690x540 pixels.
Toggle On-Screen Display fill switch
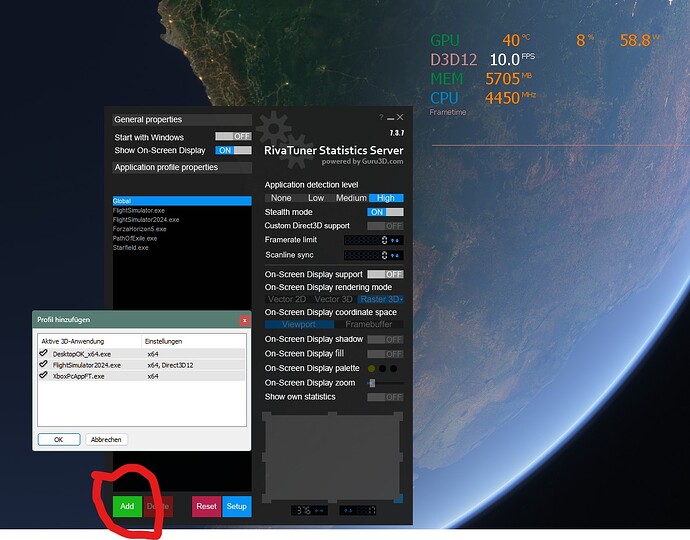(x=385, y=354)
